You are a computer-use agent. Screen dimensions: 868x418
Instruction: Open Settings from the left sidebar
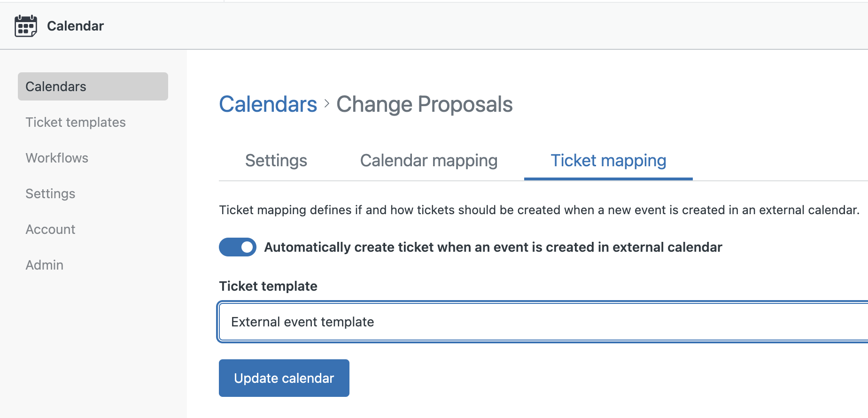pyautogui.click(x=50, y=194)
